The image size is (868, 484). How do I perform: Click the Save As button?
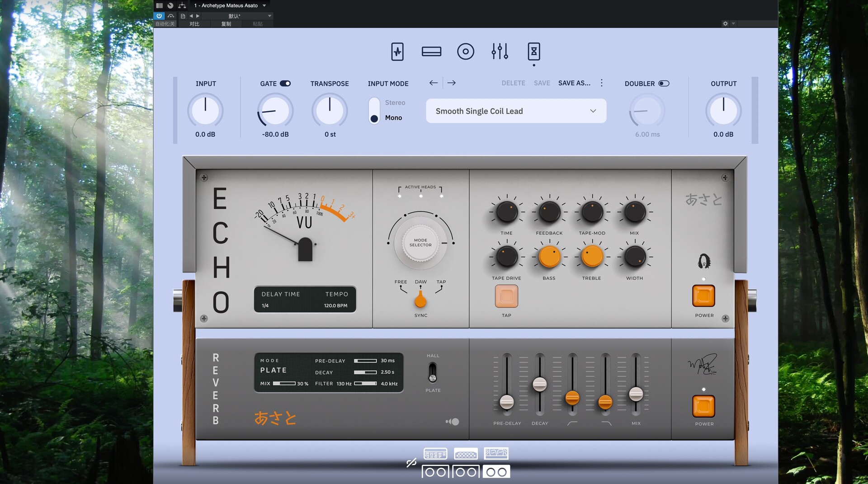[x=574, y=83]
